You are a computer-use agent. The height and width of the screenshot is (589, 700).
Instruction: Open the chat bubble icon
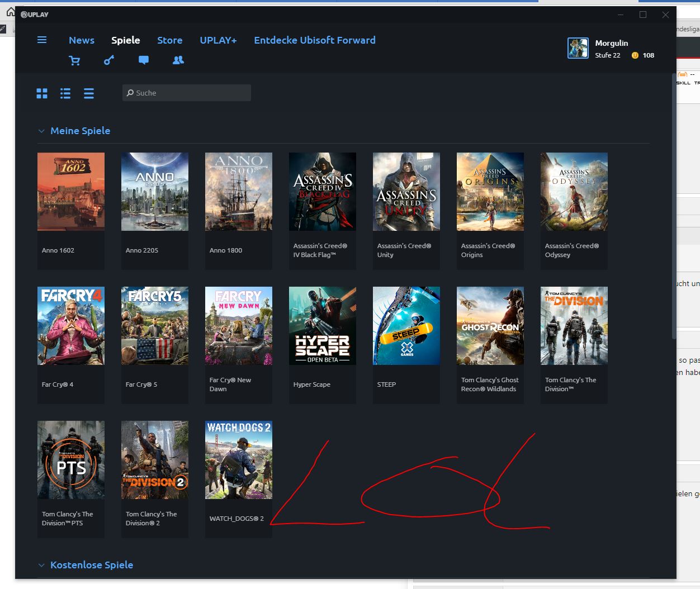click(144, 60)
